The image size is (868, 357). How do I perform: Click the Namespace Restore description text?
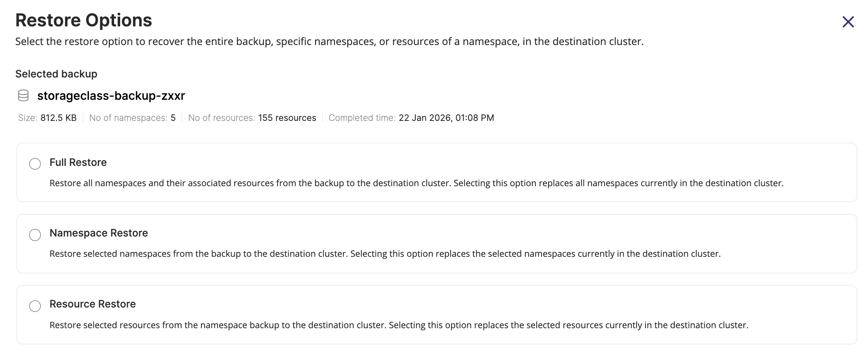tap(385, 254)
